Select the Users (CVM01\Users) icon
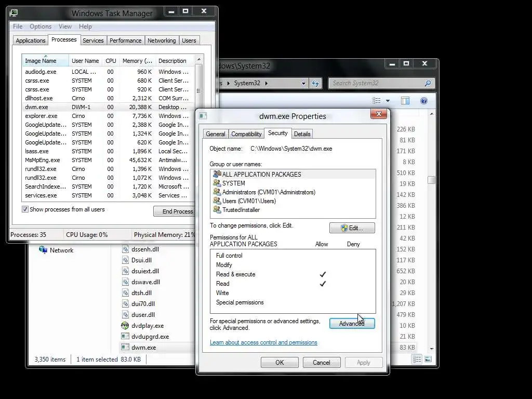This screenshot has height=399, width=532. pos(217,201)
